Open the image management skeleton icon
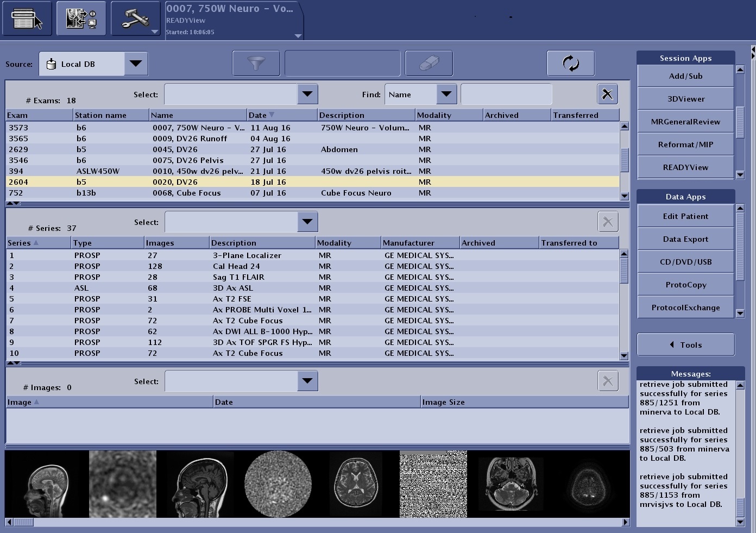 click(81, 18)
